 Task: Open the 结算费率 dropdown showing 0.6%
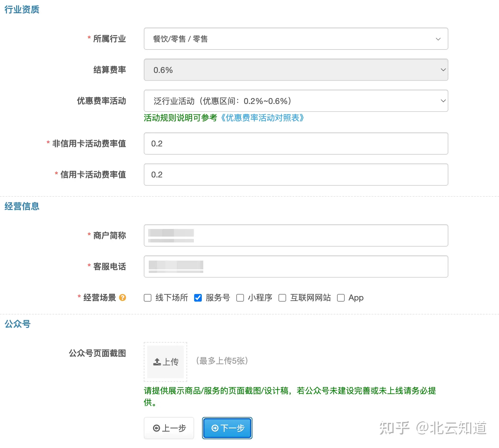click(296, 70)
